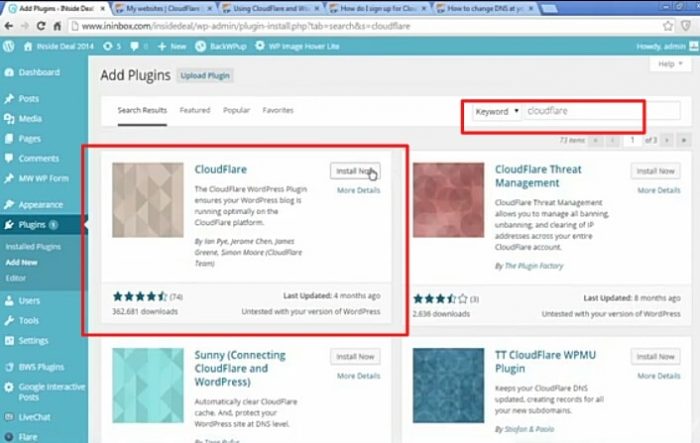Open BackWPup in admin bar
The height and width of the screenshot is (443, 700).
pos(221,46)
